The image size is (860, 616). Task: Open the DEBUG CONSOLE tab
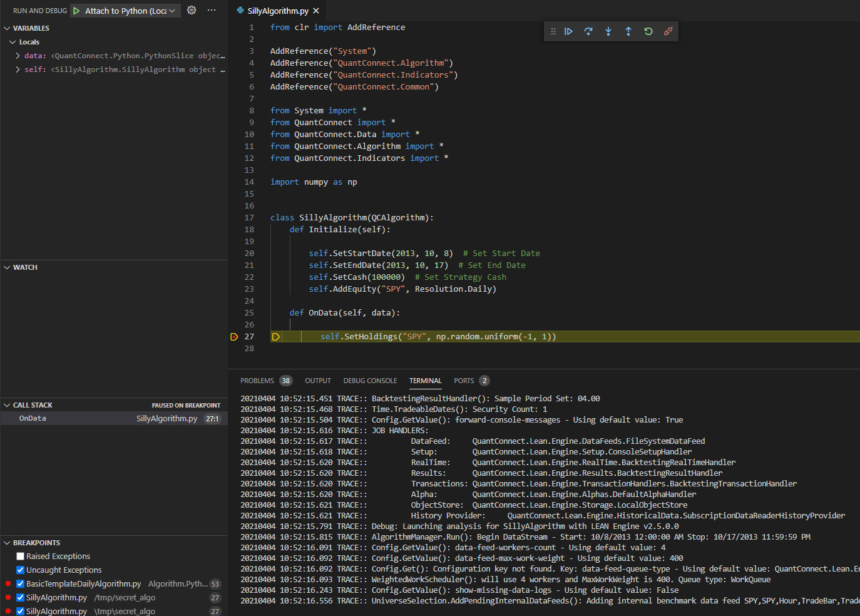(x=370, y=381)
